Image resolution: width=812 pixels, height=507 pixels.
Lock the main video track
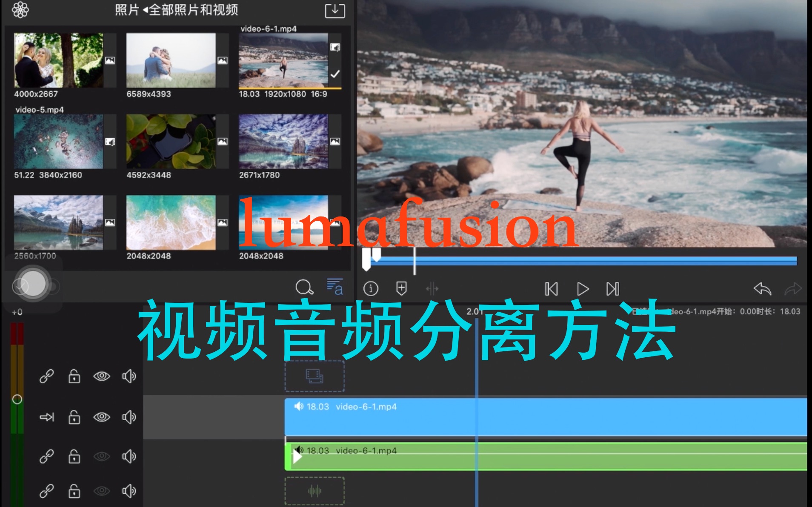pyautogui.click(x=74, y=417)
